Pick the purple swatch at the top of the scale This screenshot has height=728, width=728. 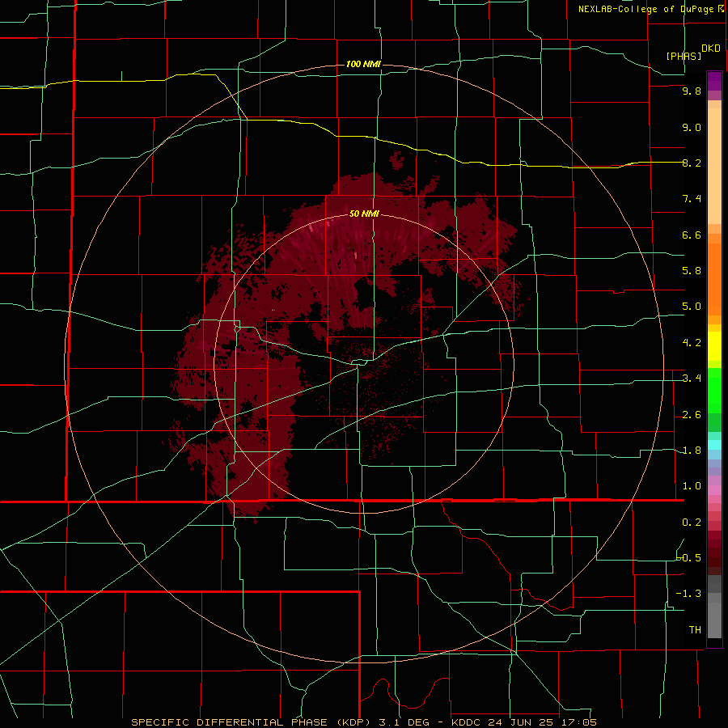(x=714, y=81)
